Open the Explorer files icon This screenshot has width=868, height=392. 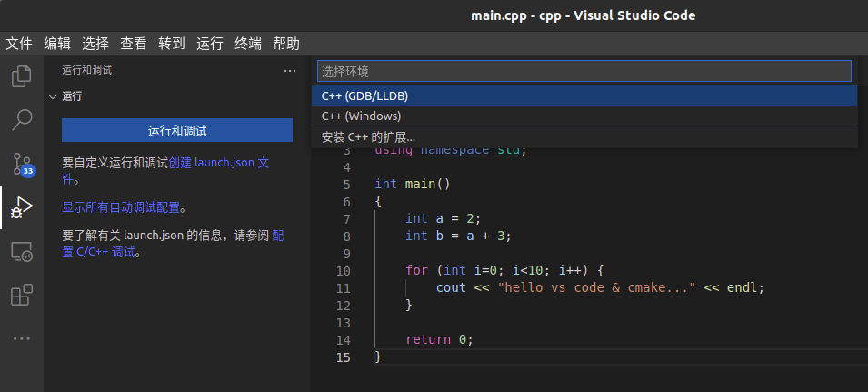pos(22,76)
